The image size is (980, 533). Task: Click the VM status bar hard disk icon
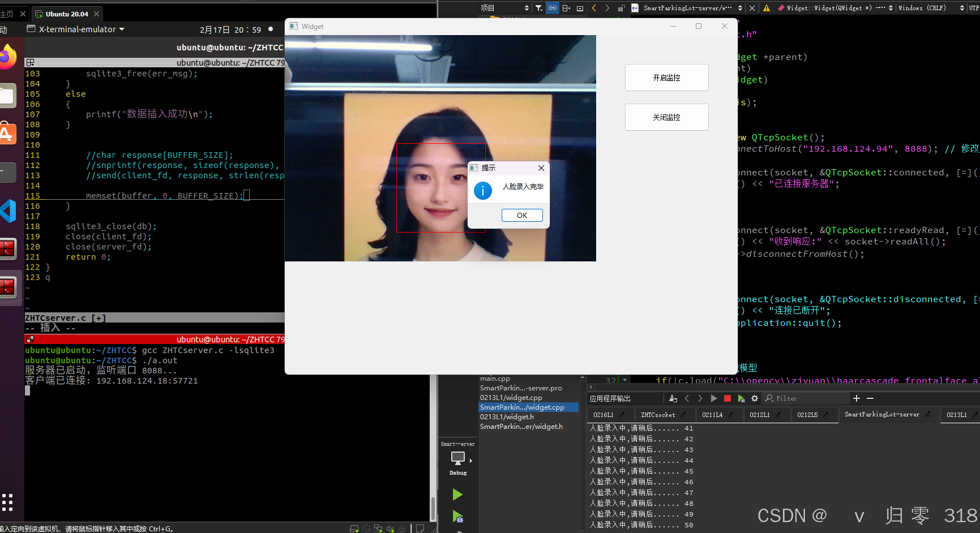point(354,528)
